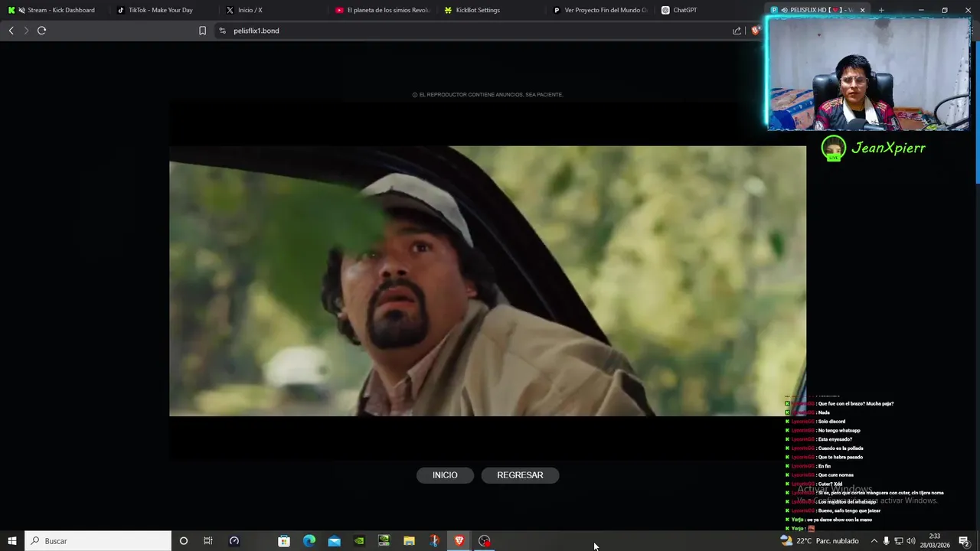Click the movie video player frame
Viewport: 980px width, 551px height.
point(488,281)
